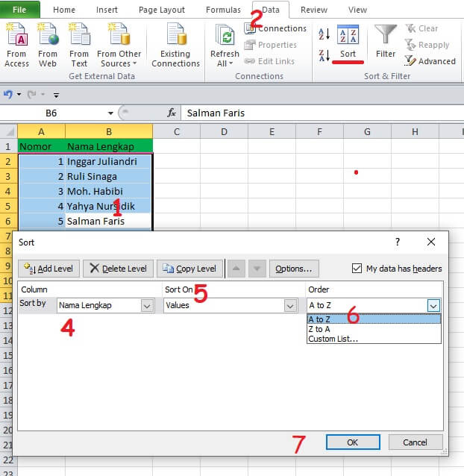Open the File tab
The image size is (464, 476).
(x=19, y=10)
